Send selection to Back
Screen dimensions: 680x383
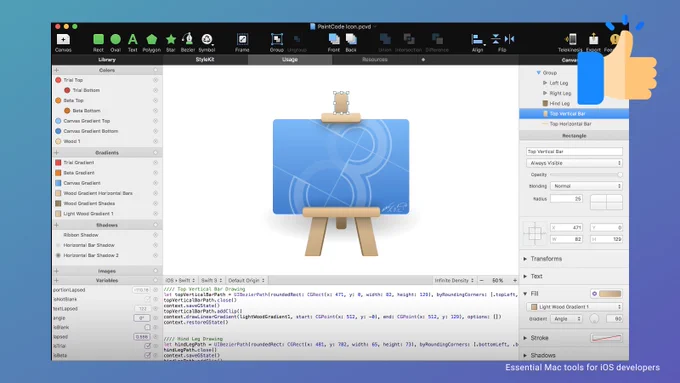tap(351, 43)
